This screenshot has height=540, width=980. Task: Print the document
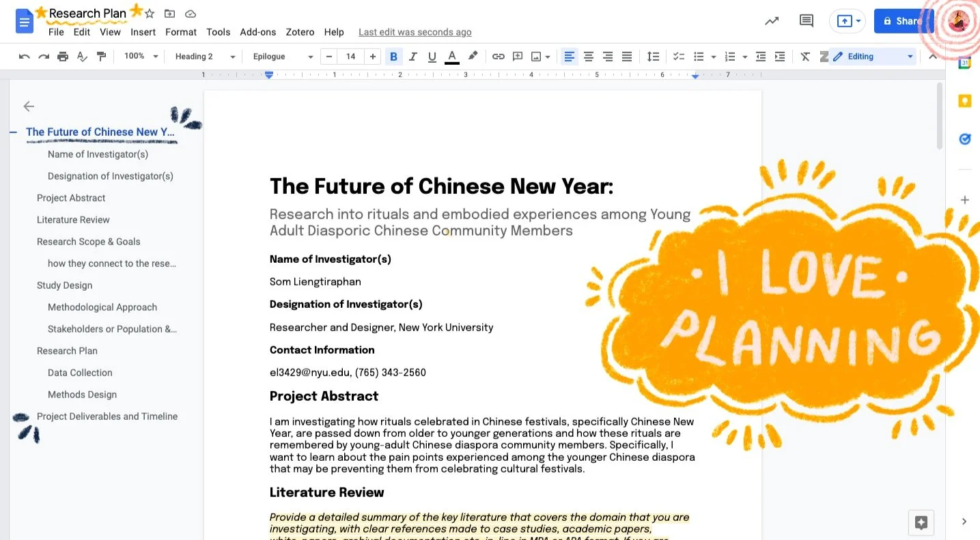click(x=63, y=57)
